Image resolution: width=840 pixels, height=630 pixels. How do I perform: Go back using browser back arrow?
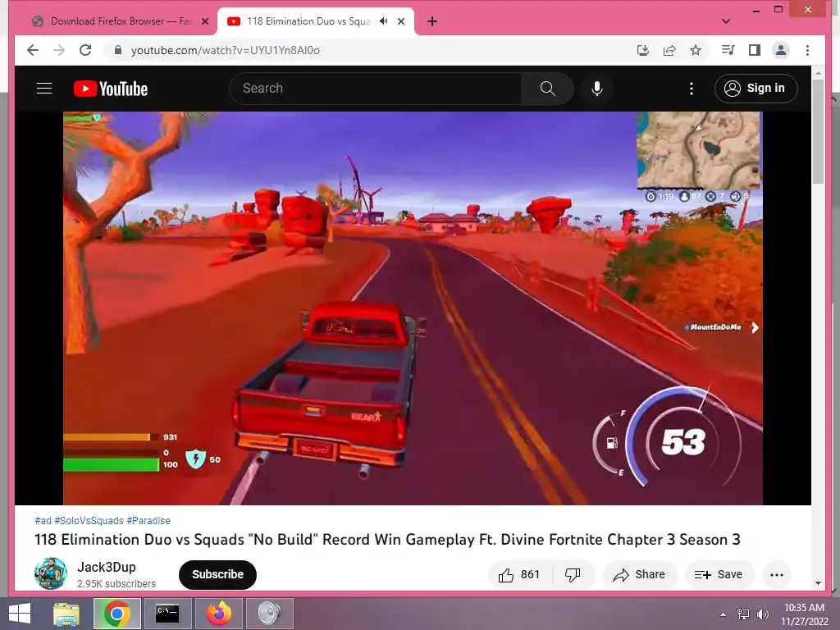pos(33,50)
